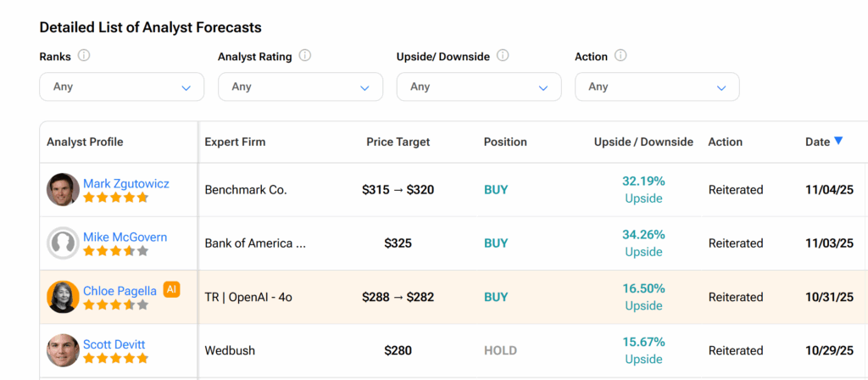Viewport: 868px width, 380px height.
Task: Click the Ranks info icon
Action: (84, 56)
